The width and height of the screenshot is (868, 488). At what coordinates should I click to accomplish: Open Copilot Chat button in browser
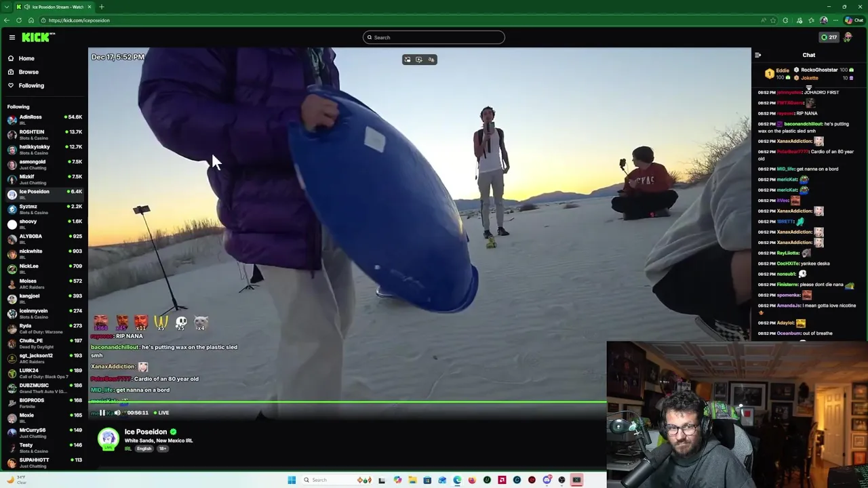tap(854, 20)
